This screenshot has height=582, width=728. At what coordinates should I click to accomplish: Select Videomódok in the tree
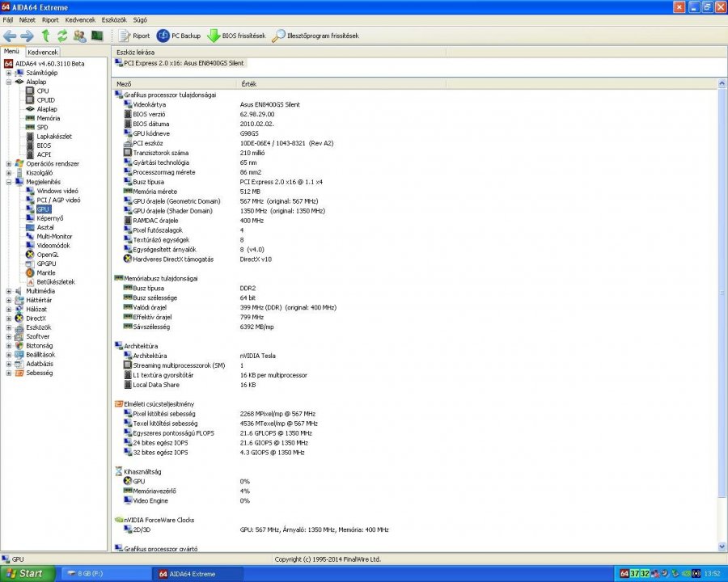click(53, 246)
